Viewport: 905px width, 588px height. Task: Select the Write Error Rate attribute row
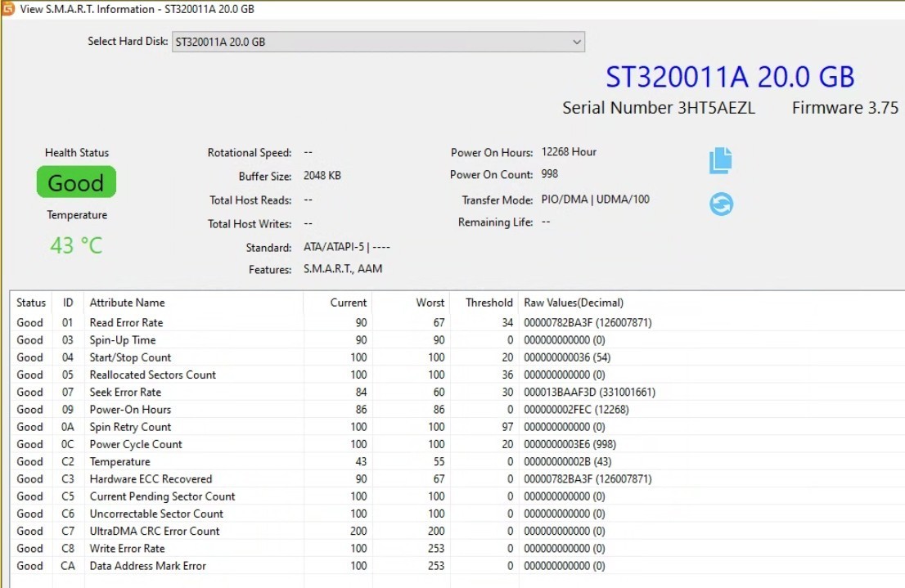point(457,548)
